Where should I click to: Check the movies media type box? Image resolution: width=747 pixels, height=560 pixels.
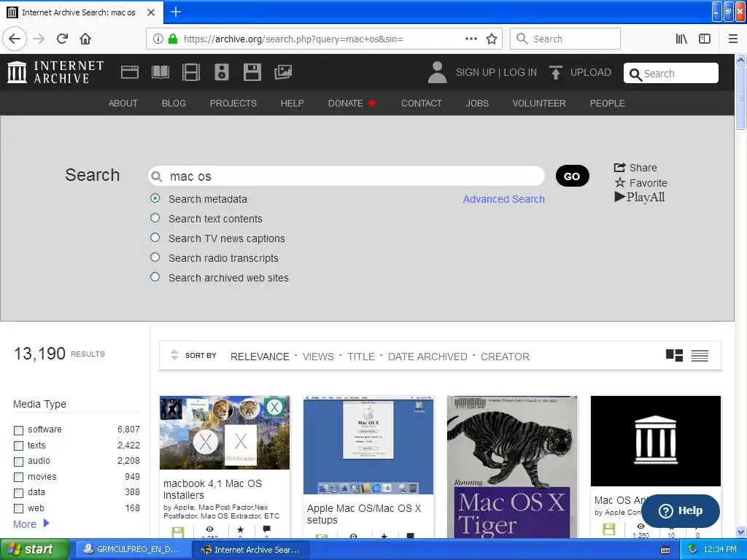[x=18, y=477]
